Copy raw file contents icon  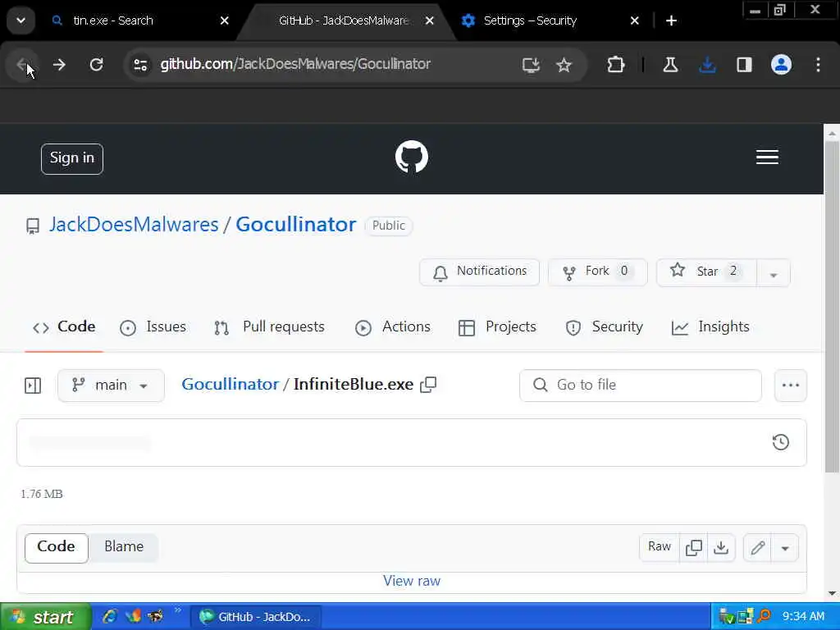tap(693, 547)
